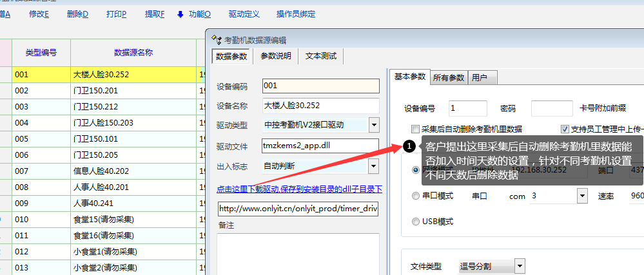Click the 考勤机数据源编辑 dialog title icon
Viewport: 644px width, 275px height.
tap(217, 40)
